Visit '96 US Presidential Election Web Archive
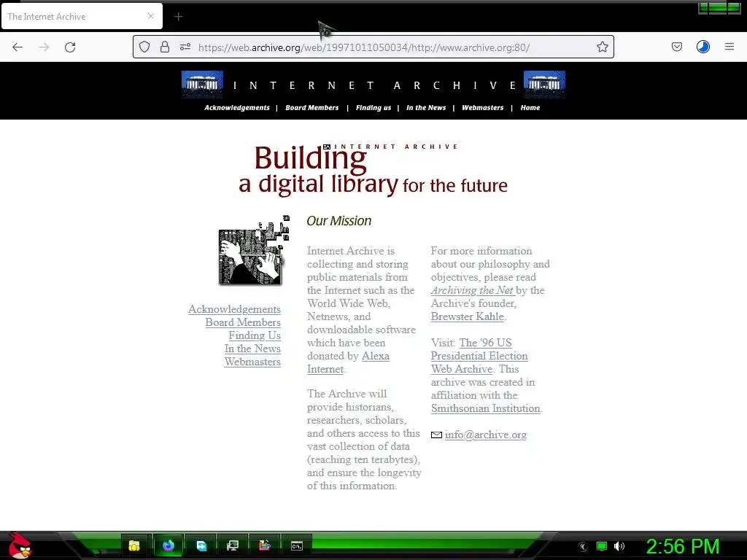This screenshot has width=747, height=560. [x=479, y=356]
